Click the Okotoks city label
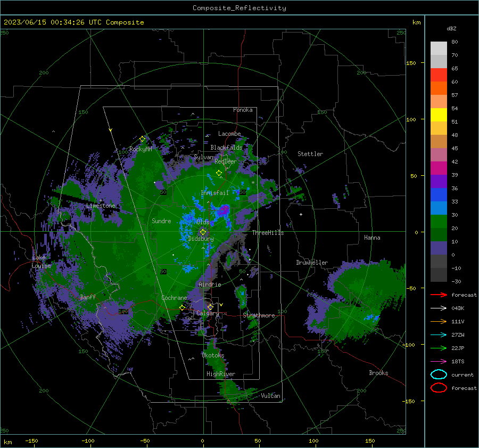The width and height of the screenshot is (479, 448). (x=213, y=355)
